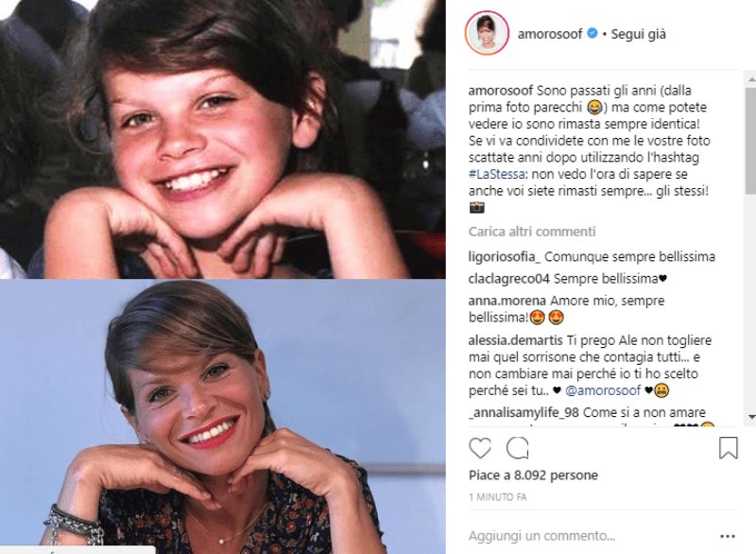The width and height of the screenshot is (756, 554).
Task: View the ligoriosofia_ commenter profile
Action: (x=506, y=257)
